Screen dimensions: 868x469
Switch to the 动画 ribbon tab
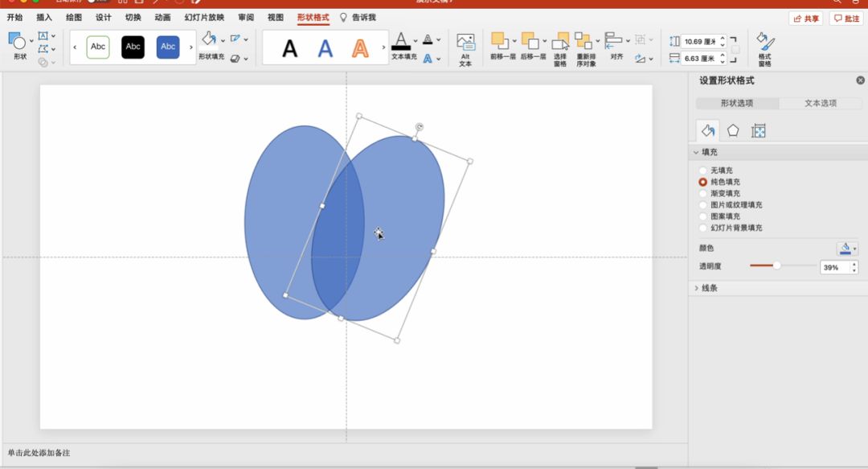(162, 17)
